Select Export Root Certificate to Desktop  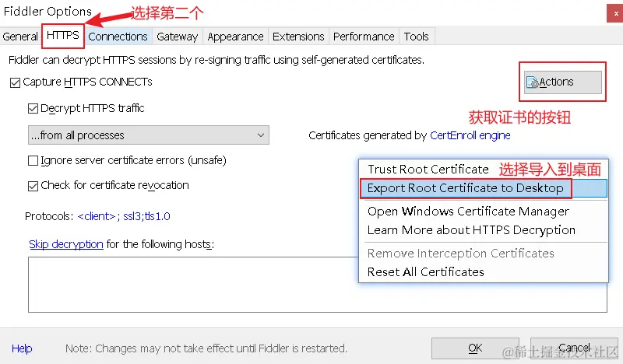click(484, 188)
